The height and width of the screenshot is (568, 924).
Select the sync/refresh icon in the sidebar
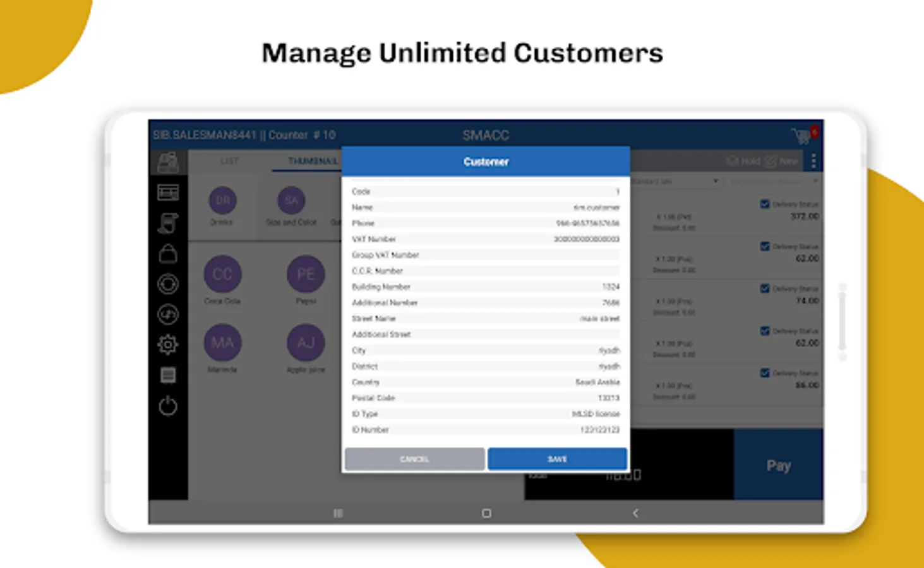tap(167, 314)
